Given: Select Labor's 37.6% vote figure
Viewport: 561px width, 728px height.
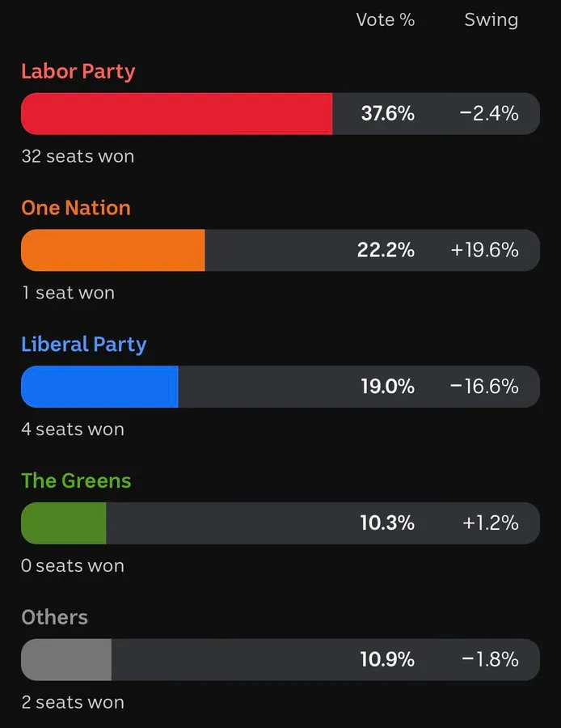Looking at the screenshot, I should [387, 113].
